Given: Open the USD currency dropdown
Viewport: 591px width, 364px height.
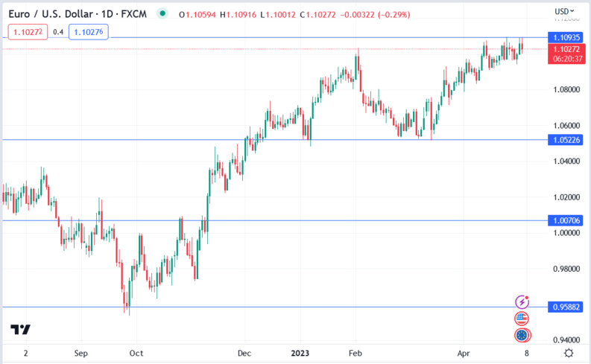Looking at the screenshot, I should (563, 11).
